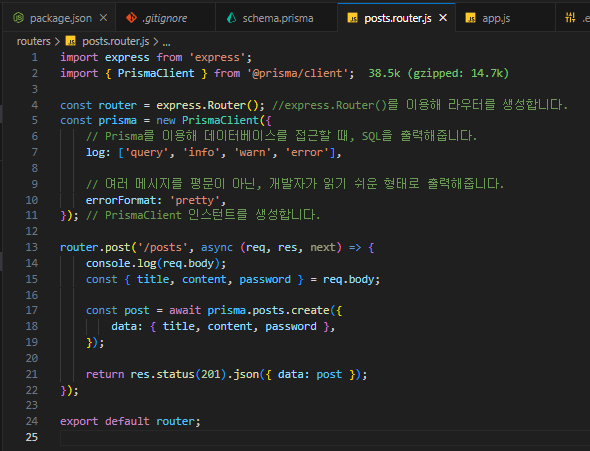
Task: Click PrismaClient on line 5
Action: pos(220,120)
